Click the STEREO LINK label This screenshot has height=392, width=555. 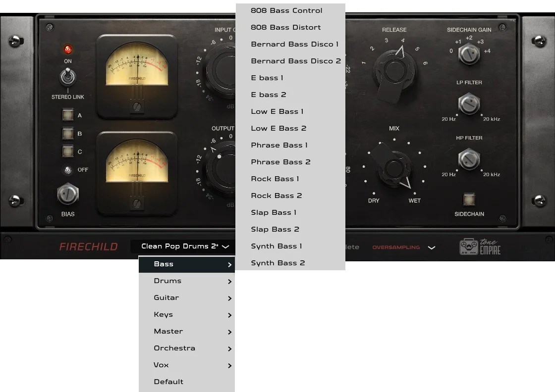point(67,97)
